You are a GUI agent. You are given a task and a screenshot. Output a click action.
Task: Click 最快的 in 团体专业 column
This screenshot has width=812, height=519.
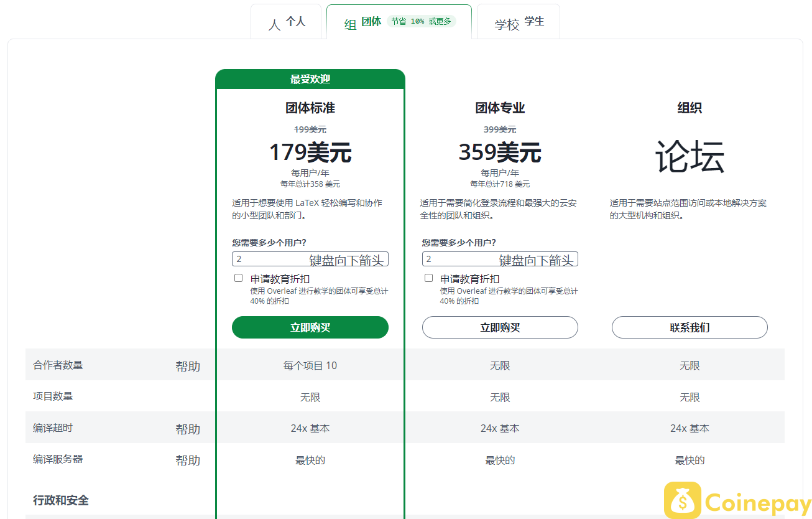tap(500, 461)
